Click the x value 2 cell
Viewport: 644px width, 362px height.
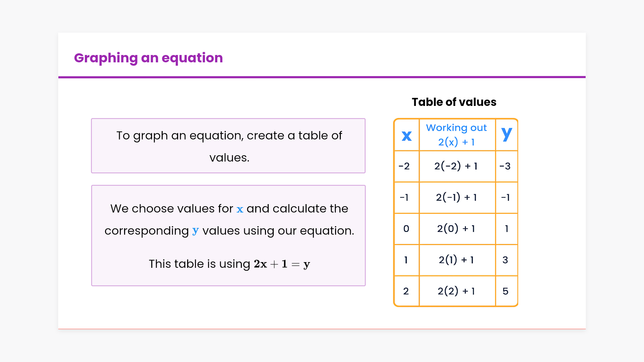(406, 291)
